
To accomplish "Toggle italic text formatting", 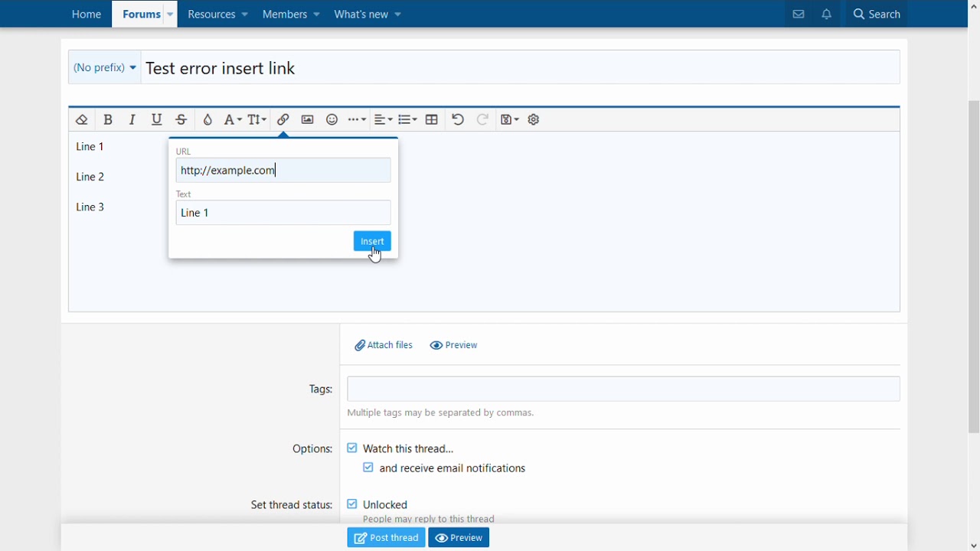I will tap(132, 120).
